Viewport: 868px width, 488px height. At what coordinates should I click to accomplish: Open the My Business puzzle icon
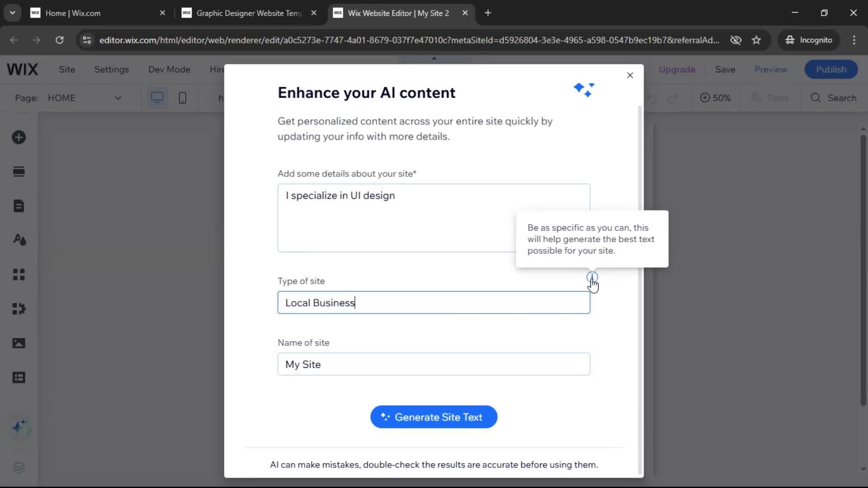tap(19, 309)
